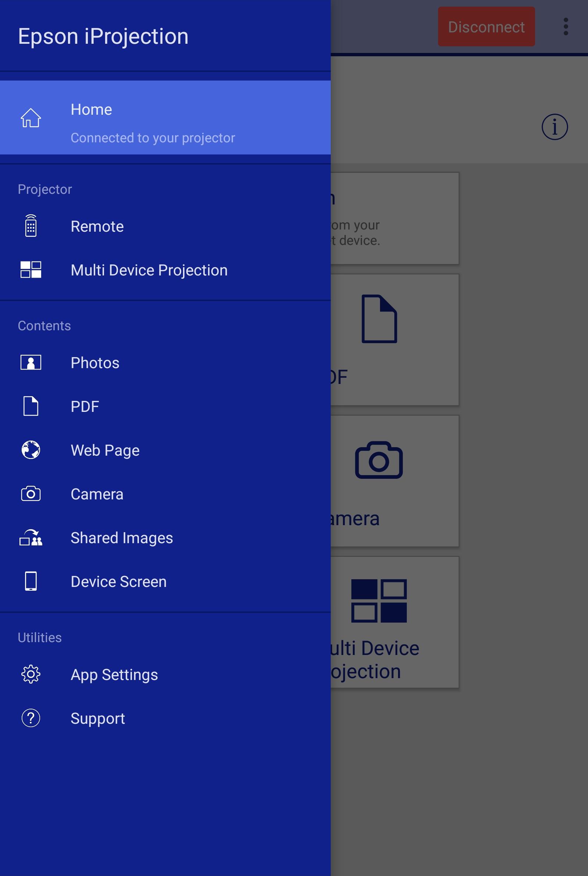This screenshot has height=876, width=588.
Task: Click the Device Screen phone icon
Action: point(31,581)
